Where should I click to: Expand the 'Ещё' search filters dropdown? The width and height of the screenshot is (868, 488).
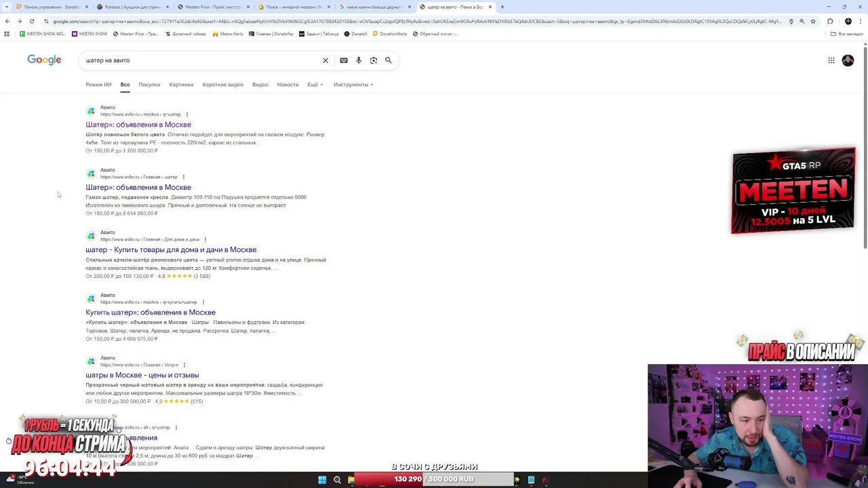315,85
